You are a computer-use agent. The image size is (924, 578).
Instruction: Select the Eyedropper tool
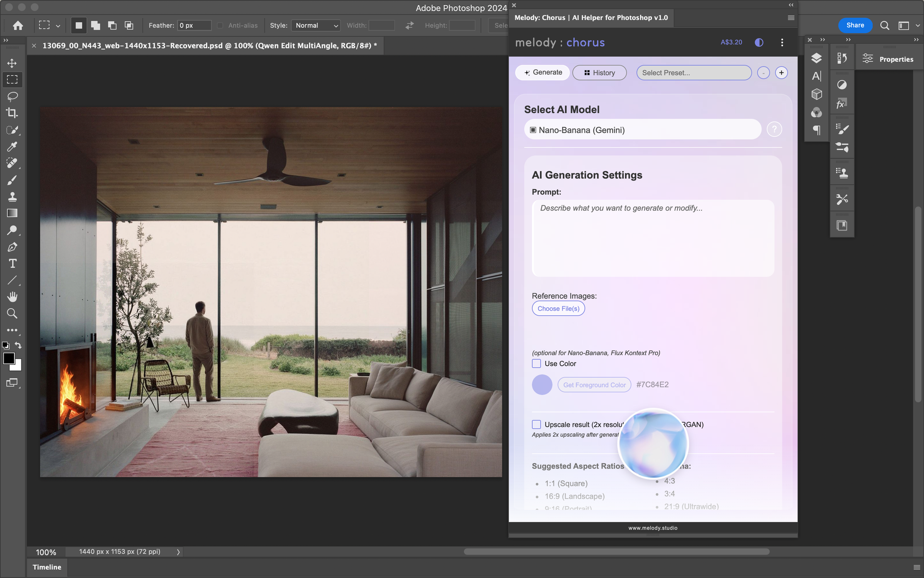point(12,146)
